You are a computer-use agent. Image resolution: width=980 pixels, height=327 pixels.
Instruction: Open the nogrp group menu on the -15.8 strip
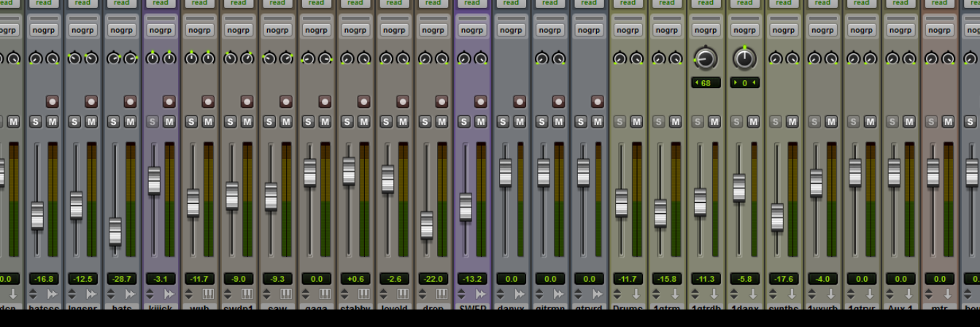(x=667, y=30)
